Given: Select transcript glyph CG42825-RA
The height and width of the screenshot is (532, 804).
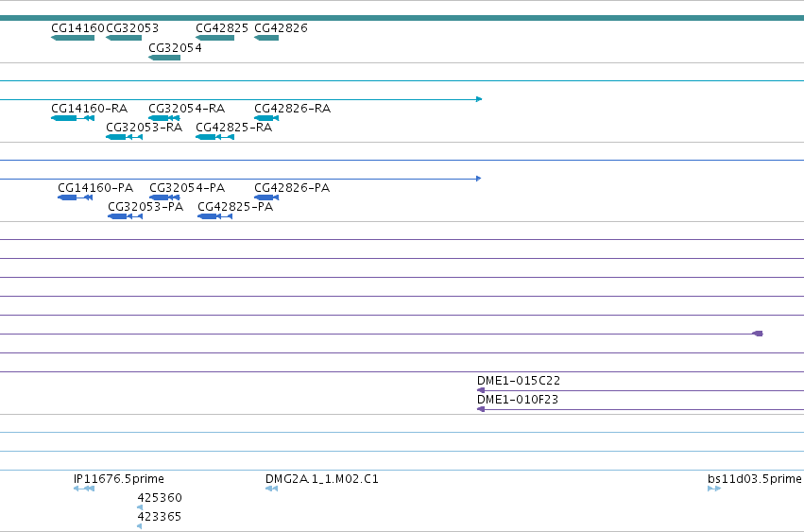Looking at the screenshot, I should pos(214,137).
